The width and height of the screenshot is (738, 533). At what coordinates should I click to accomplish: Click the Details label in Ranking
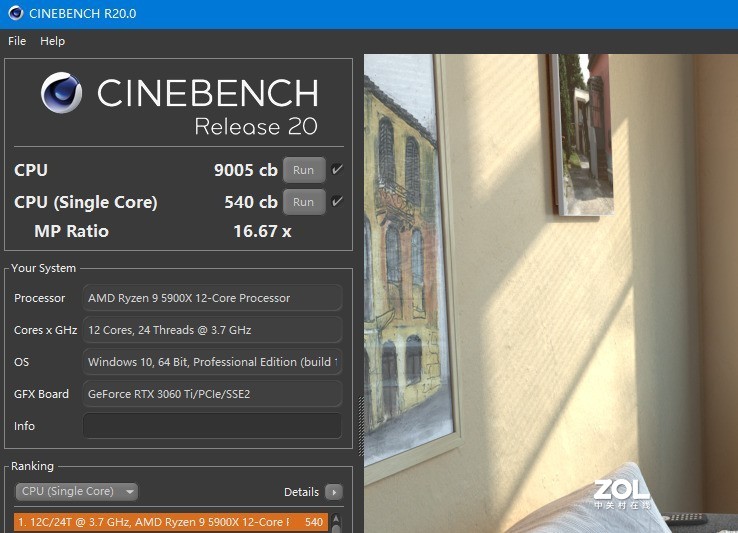tap(301, 492)
